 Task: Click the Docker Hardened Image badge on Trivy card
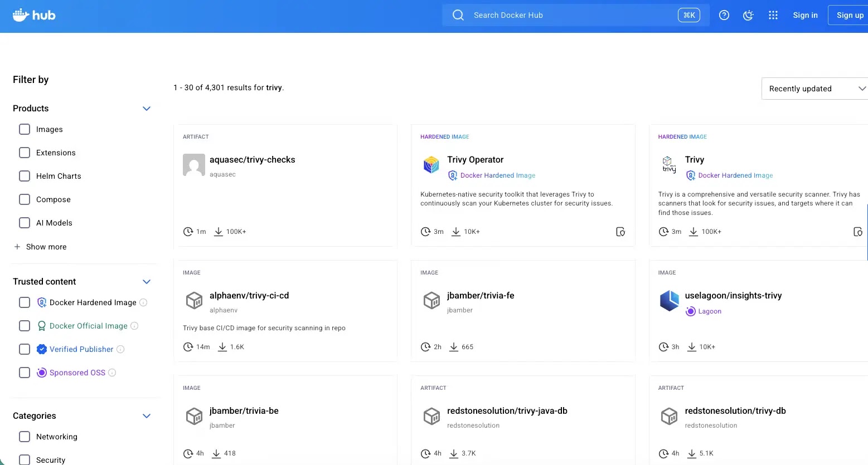click(729, 175)
